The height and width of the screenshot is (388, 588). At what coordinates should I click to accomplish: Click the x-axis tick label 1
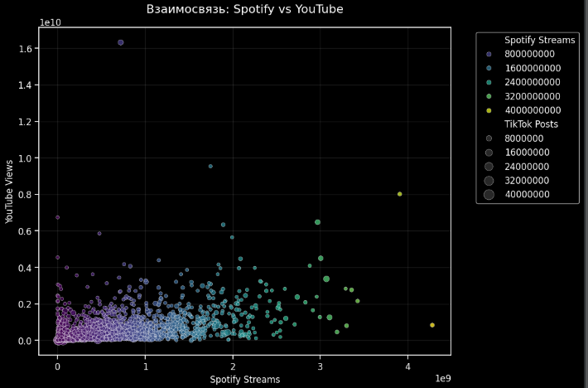point(145,366)
